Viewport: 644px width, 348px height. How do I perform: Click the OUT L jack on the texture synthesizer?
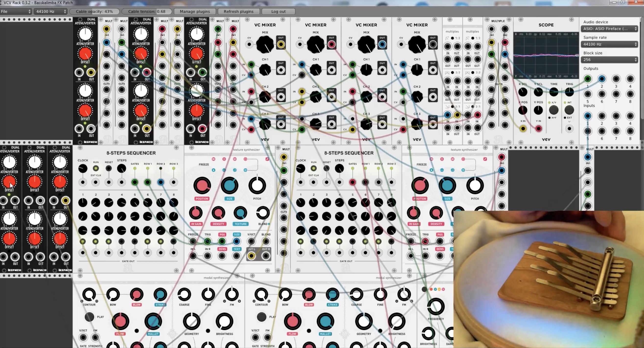pos(251,256)
